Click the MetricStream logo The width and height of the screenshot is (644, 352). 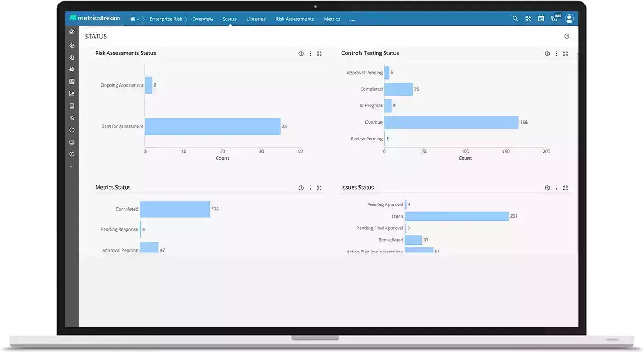pyautogui.click(x=94, y=18)
